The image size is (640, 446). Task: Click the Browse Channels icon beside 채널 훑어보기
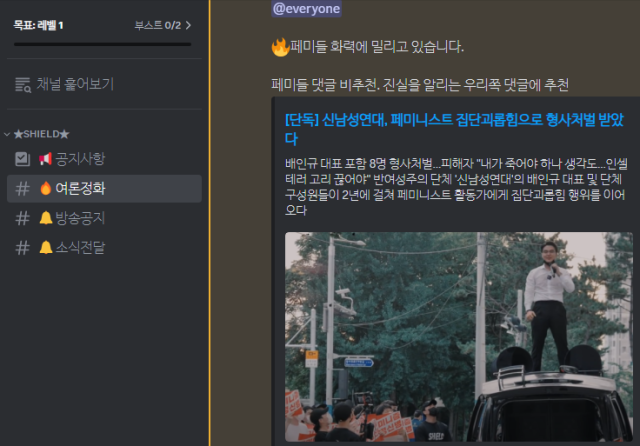coord(22,86)
